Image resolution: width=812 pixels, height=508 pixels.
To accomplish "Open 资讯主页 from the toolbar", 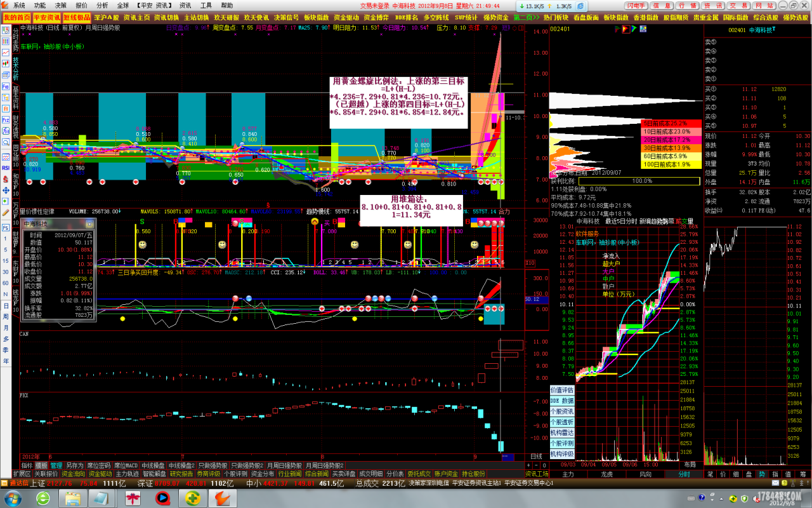I will (x=137, y=17).
